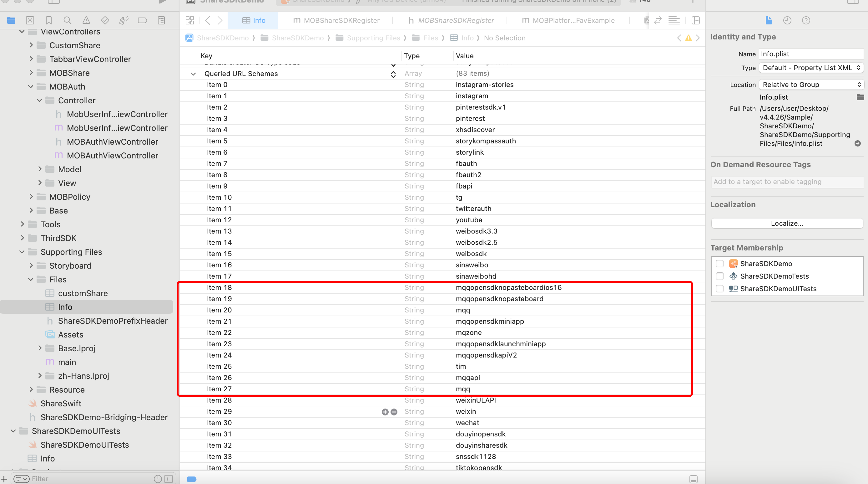Open the Find navigator magnifier icon
Screen dimensions: 868x484
click(x=68, y=20)
